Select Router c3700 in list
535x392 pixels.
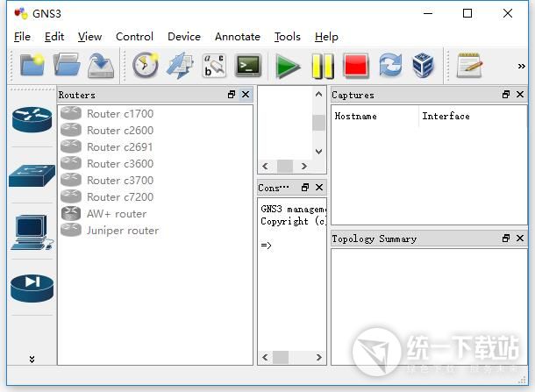(155, 181)
